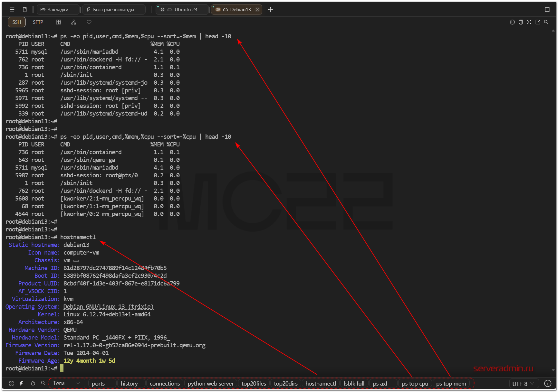Open session in a separate window icon
The width and height of the screenshot is (558, 392).
(x=538, y=22)
